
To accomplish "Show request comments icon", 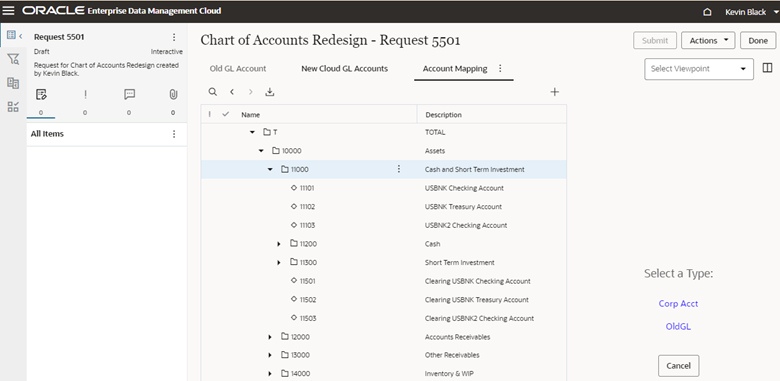I will click(129, 95).
